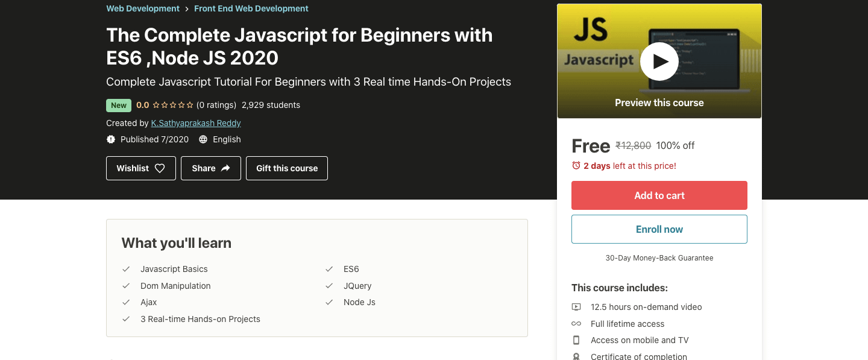
Task: Open Front End Web Development breadcrumb
Action: click(x=251, y=8)
